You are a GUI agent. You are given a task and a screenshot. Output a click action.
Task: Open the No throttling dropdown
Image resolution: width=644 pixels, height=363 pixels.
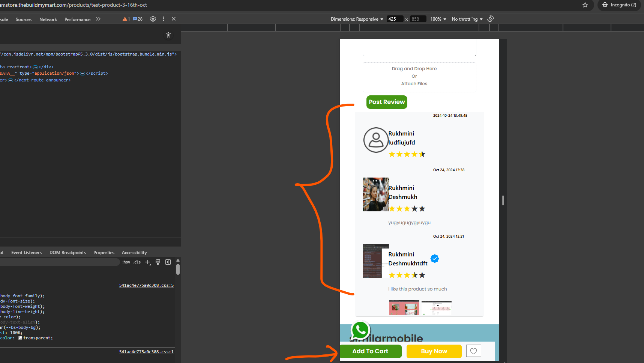point(467,19)
